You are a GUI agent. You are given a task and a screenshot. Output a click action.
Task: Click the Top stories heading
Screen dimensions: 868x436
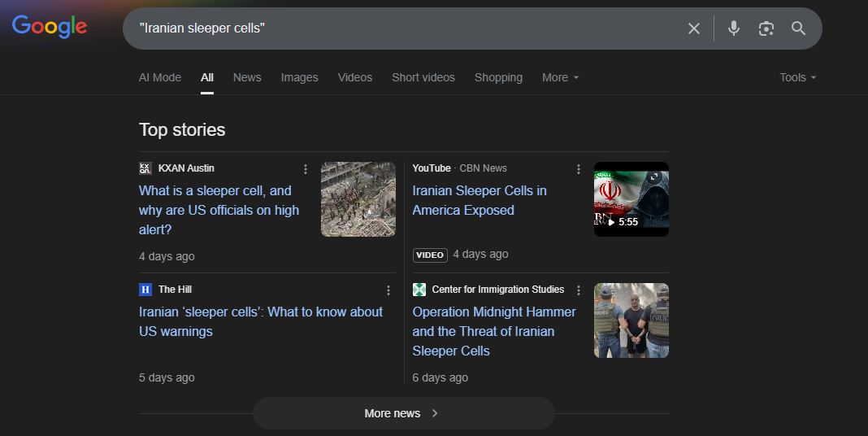point(182,129)
